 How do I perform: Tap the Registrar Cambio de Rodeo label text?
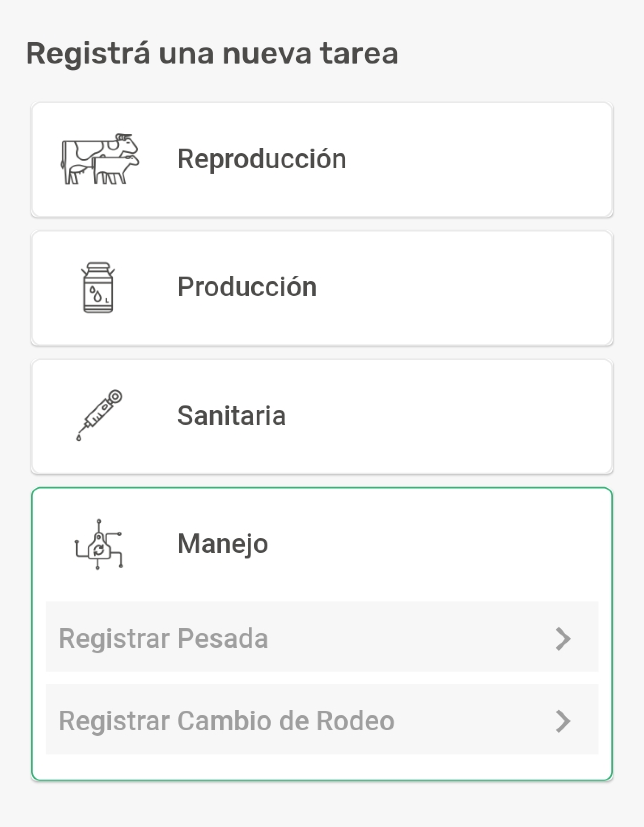click(226, 721)
